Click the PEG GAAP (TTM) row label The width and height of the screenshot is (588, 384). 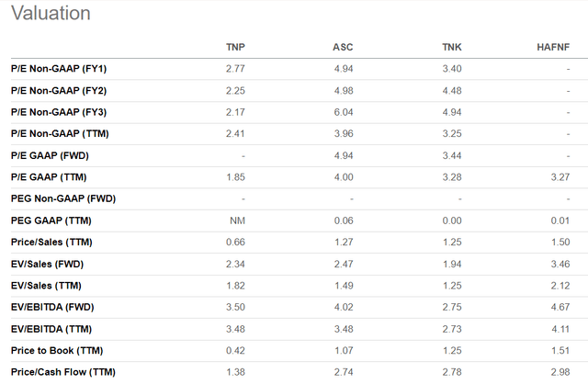pyautogui.click(x=51, y=220)
